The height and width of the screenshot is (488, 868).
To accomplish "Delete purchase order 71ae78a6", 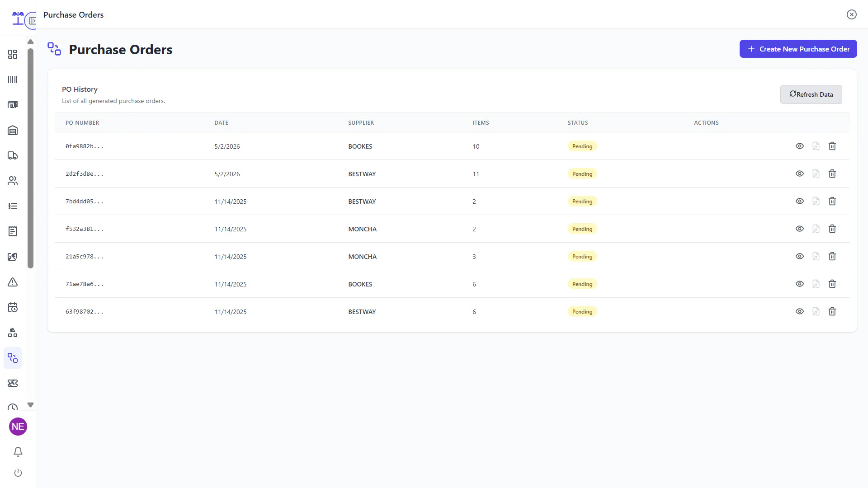I will [x=832, y=284].
